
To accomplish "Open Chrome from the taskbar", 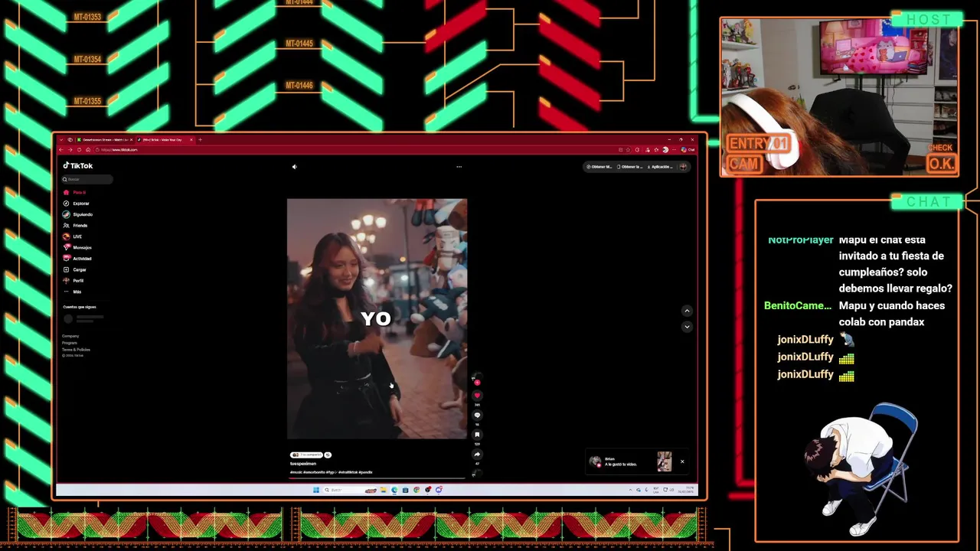I will click(x=416, y=490).
